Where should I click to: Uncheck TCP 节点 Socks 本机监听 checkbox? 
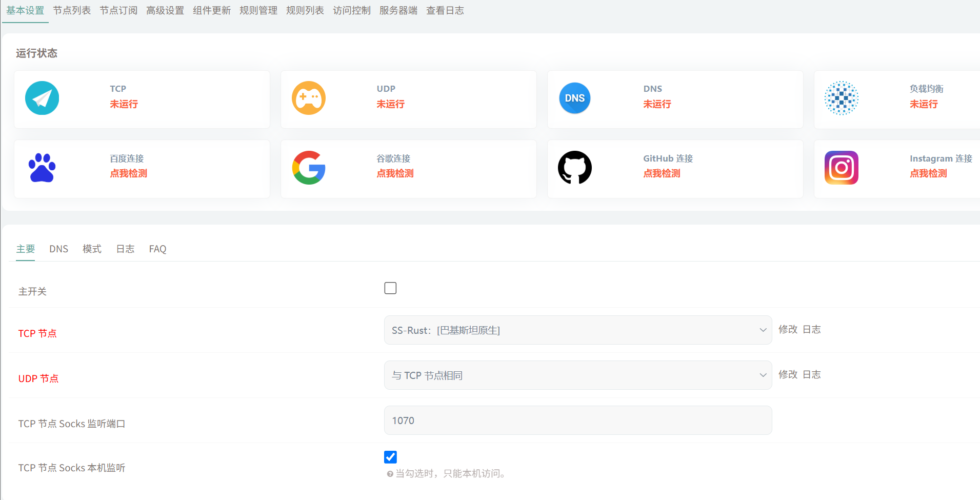[x=390, y=457]
